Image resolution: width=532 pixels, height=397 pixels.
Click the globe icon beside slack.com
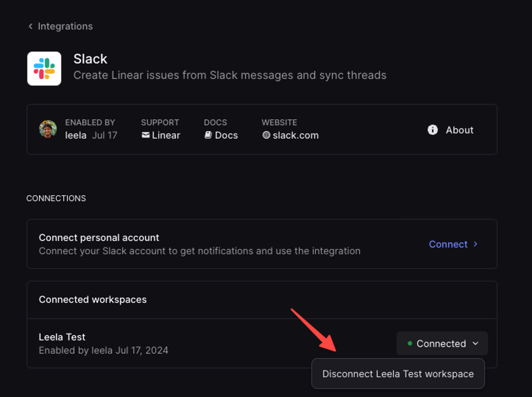point(266,135)
